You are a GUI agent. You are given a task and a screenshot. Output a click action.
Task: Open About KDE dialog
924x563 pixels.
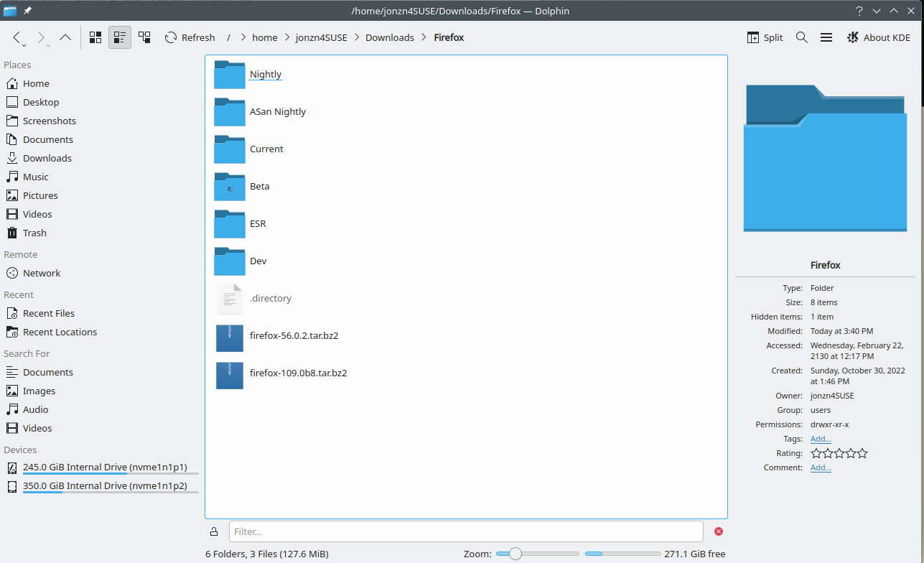click(x=878, y=37)
